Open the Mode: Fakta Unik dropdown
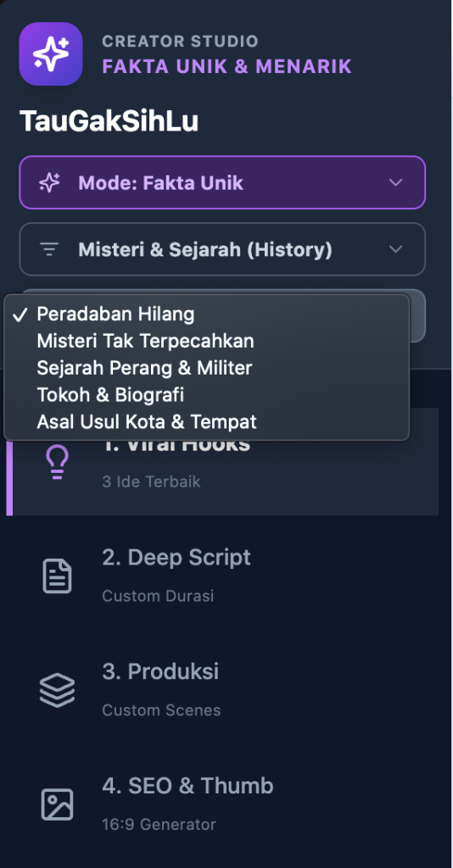Image resolution: width=453 pixels, height=868 pixels. click(x=222, y=183)
